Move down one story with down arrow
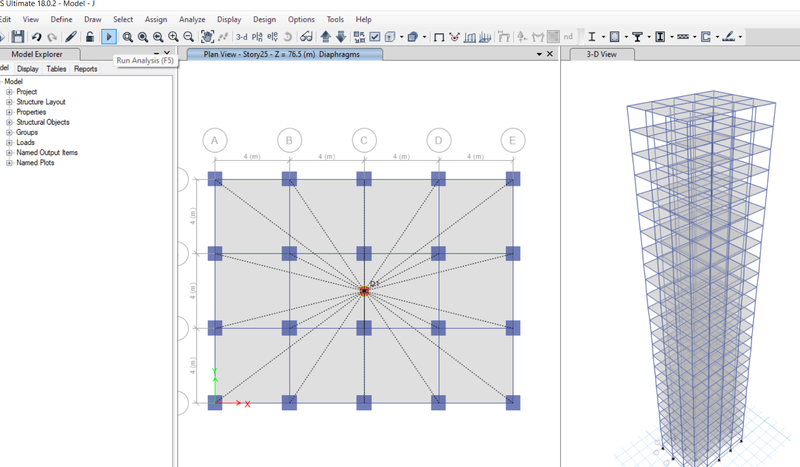 point(341,37)
